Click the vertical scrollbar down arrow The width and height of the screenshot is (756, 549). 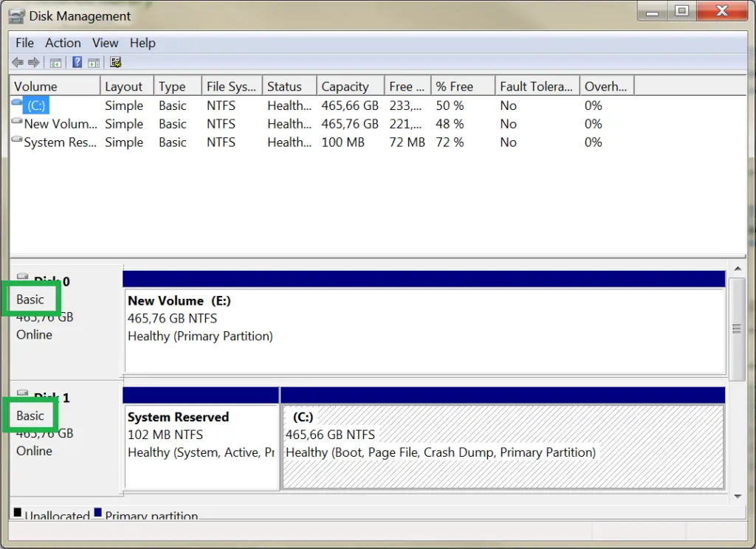click(738, 497)
